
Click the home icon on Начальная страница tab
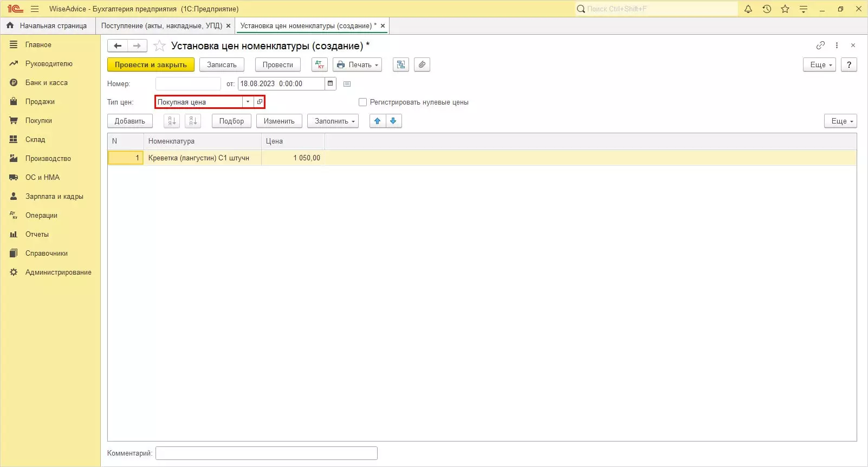pos(10,25)
